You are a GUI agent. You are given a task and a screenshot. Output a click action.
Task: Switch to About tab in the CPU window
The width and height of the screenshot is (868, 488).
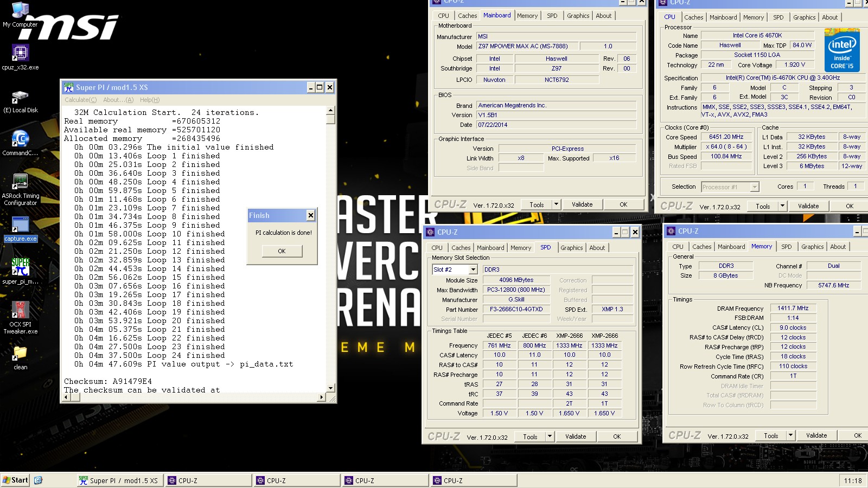click(x=830, y=17)
